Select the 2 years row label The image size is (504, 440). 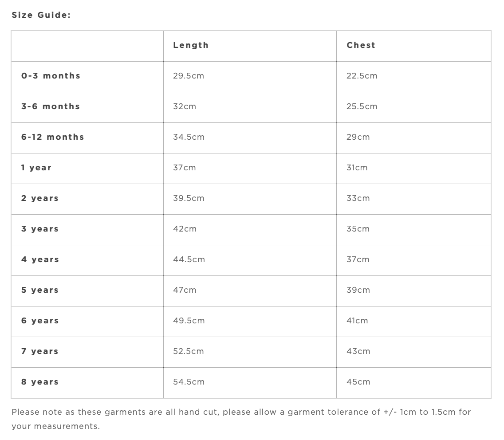tap(40, 198)
